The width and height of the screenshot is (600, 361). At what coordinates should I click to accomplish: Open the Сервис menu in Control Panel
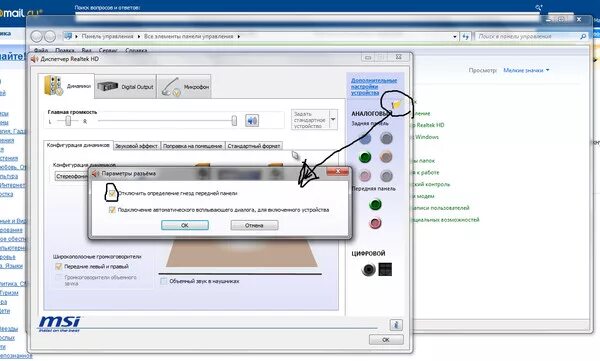pos(108,51)
